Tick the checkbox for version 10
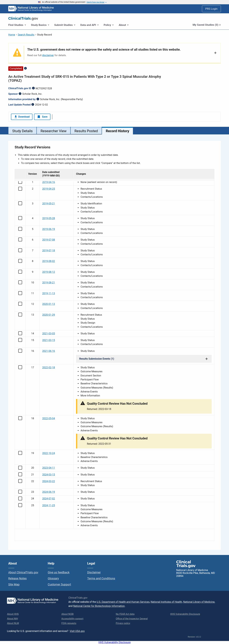The width and height of the screenshot is (229, 644). (x=20, y=282)
